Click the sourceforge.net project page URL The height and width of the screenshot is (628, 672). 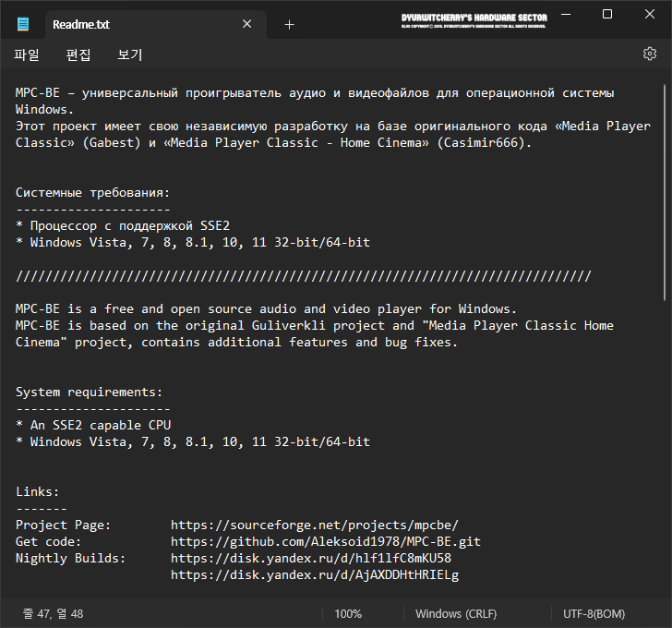pos(315,525)
